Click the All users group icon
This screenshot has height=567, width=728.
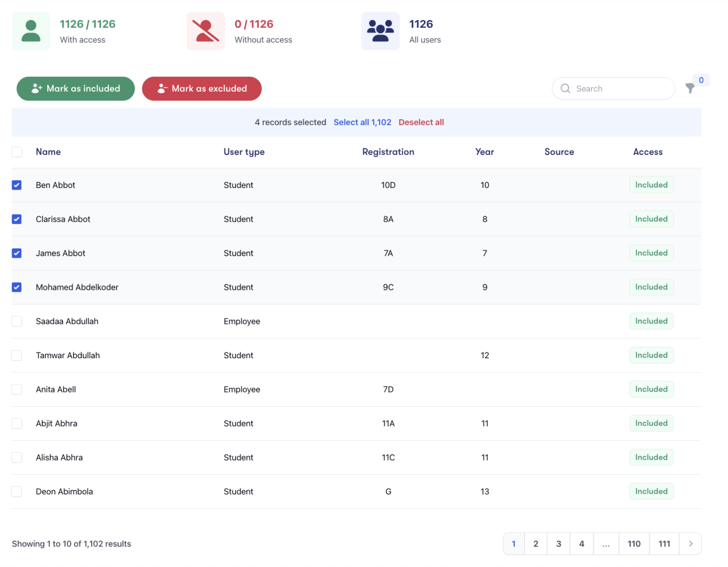(x=380, y=31)
